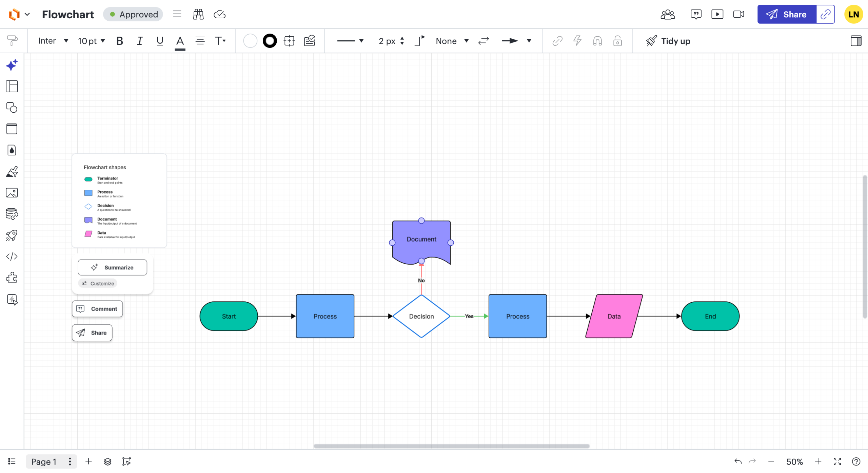Switch to Page 1 tab

pos(44,461)
